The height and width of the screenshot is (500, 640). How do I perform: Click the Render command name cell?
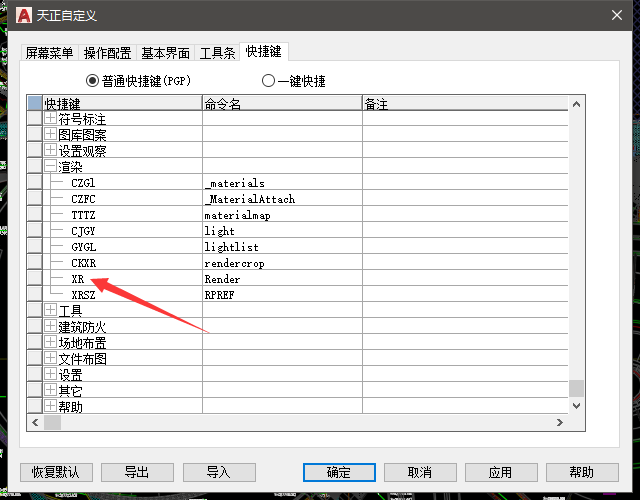coord(222,279)
